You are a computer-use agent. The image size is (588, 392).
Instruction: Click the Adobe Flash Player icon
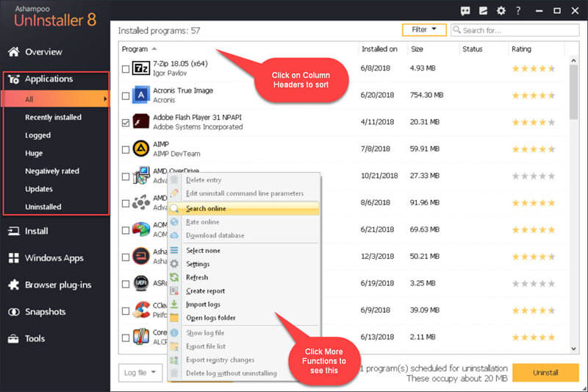(141, 122)
